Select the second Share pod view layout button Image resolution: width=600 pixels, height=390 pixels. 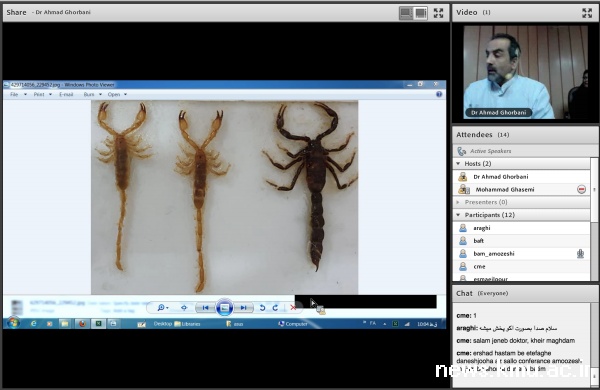(x=421, y=13)
